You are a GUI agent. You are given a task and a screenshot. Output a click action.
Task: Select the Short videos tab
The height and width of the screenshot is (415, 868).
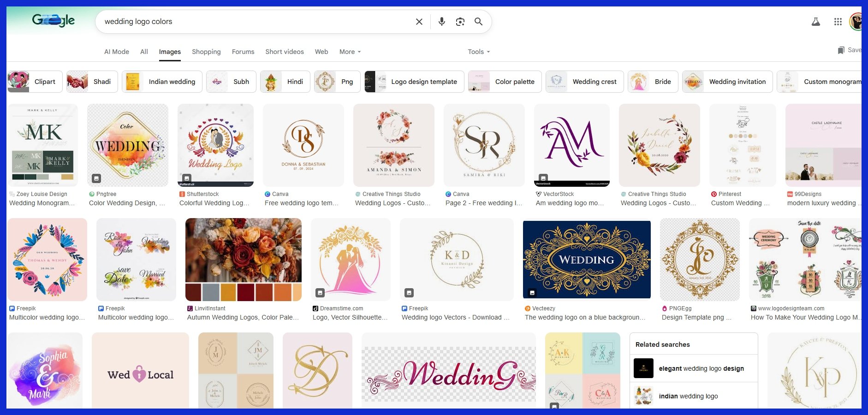(x=284, y=52)
